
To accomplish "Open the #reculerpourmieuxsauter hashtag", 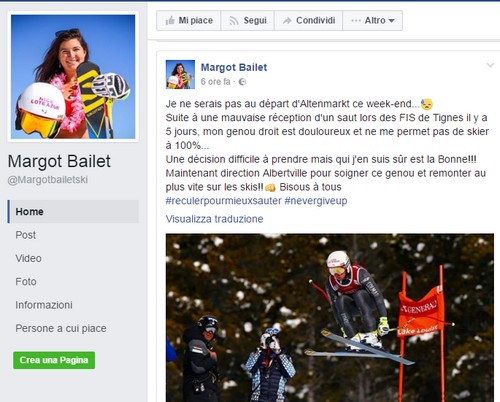I will coord(224,201).
